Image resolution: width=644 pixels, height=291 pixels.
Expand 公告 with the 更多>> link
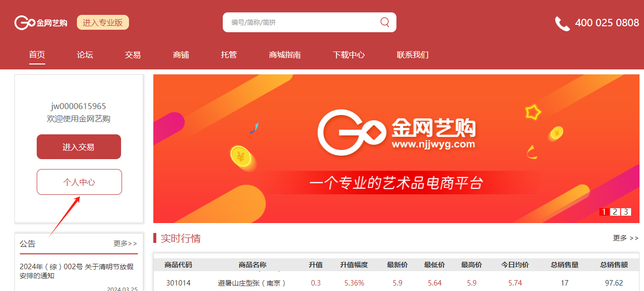click(126, 243)
